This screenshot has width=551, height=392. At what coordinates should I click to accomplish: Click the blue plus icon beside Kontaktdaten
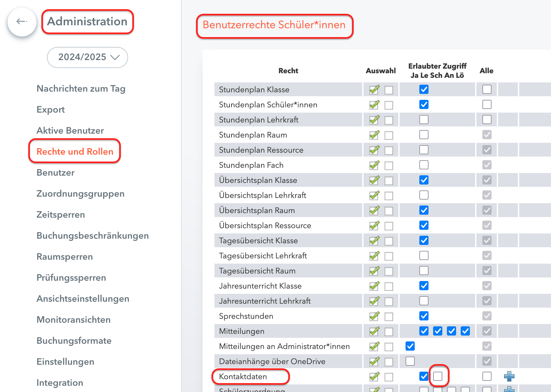pyautogui.click(x=509, y=376)
